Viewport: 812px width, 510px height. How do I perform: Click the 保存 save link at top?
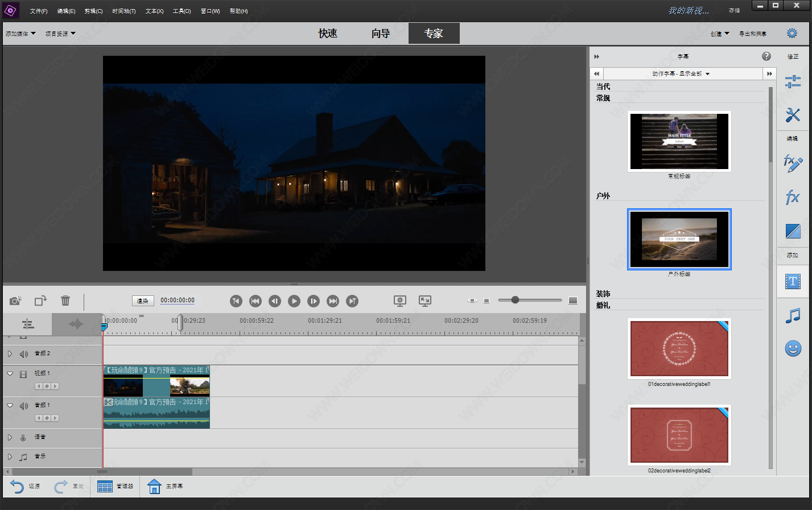click(x=734, y=11)
